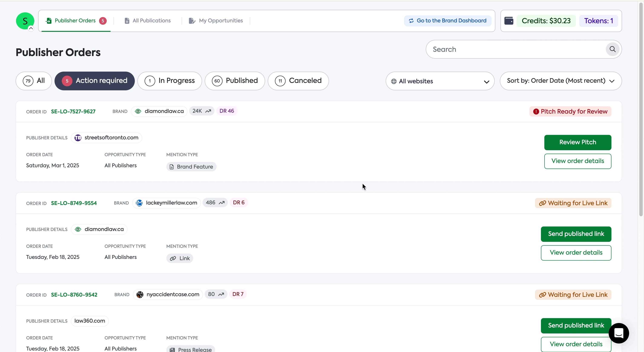The height and width of the screenshot is (352, 644).
Task: Click the DR 46 badge
Action: point(227,111)
